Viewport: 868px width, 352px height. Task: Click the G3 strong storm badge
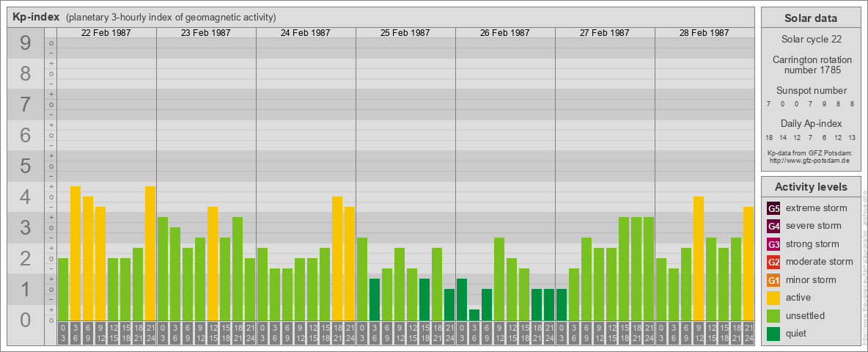[x=773, y=244]
